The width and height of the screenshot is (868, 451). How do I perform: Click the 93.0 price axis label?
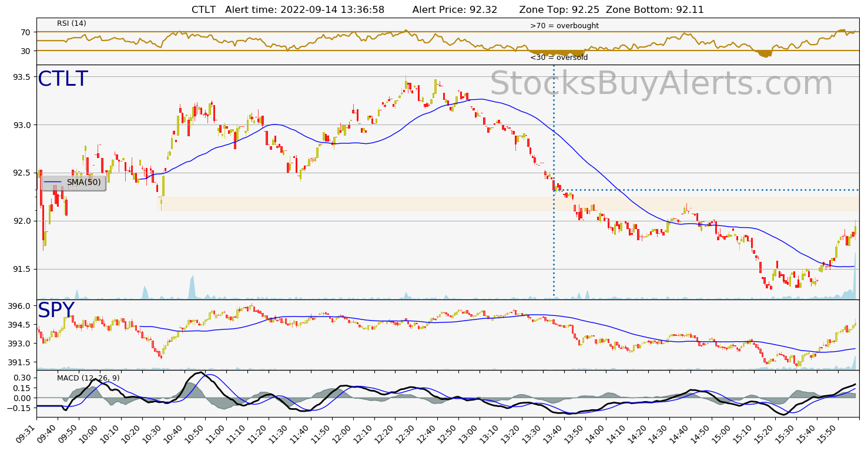click(x=22, y=125)
